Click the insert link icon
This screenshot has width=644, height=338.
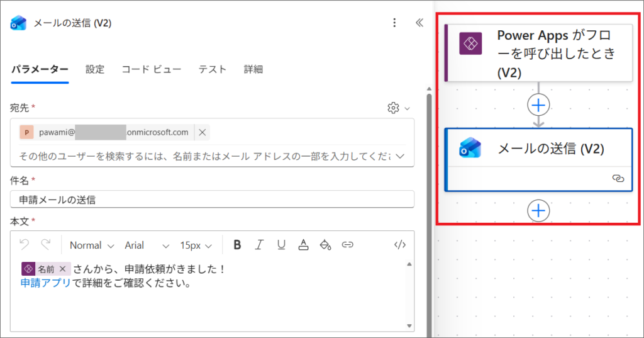[x=347, y=245]
